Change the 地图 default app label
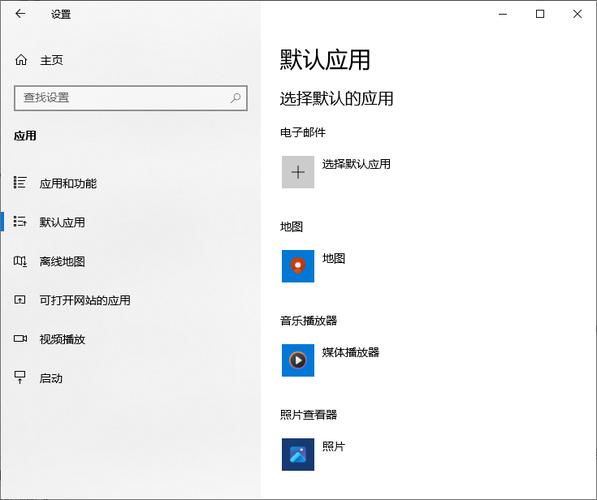597x500 pixels. [334, 259]
